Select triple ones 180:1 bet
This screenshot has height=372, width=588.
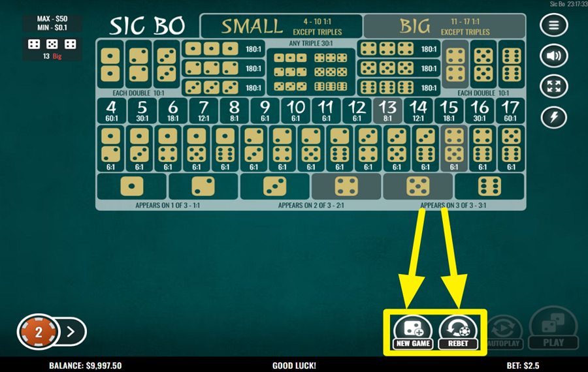tap(223, 49)
